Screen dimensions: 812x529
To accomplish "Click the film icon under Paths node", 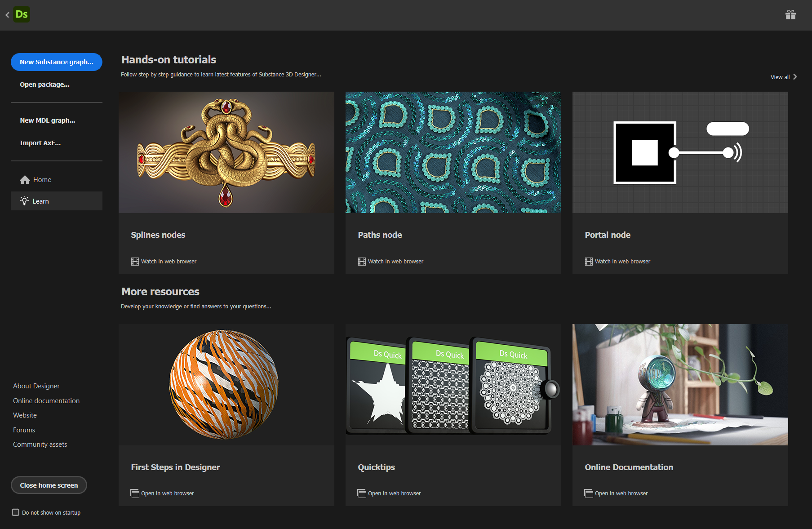I will (362, 261).
